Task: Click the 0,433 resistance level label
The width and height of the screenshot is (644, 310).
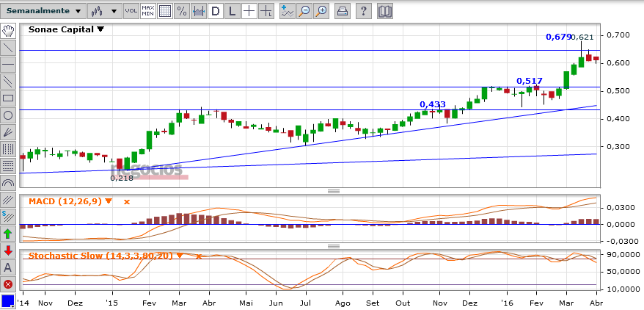Action: tap(433, 104)
